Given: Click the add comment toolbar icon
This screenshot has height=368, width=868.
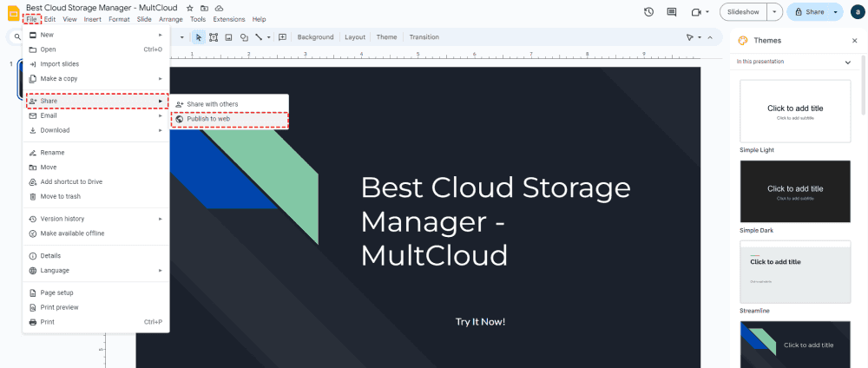Looking at the screenshot, I should [282, 37].
